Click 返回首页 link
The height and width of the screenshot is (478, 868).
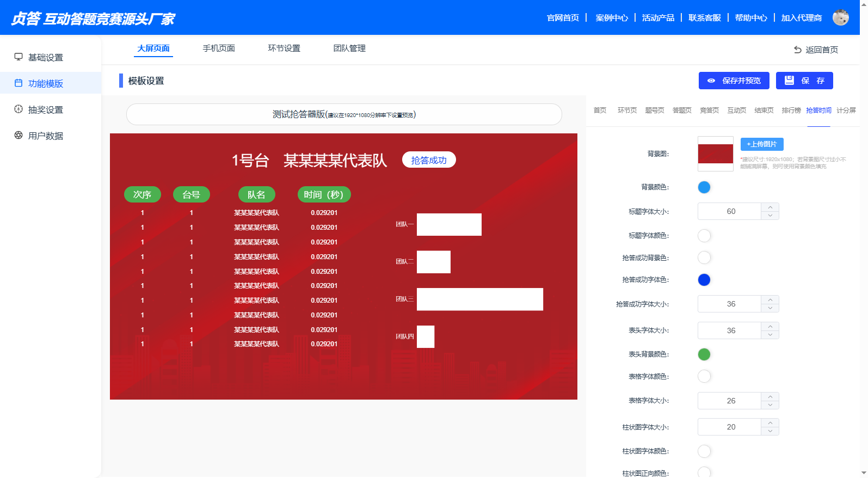[x=822, y=50]
